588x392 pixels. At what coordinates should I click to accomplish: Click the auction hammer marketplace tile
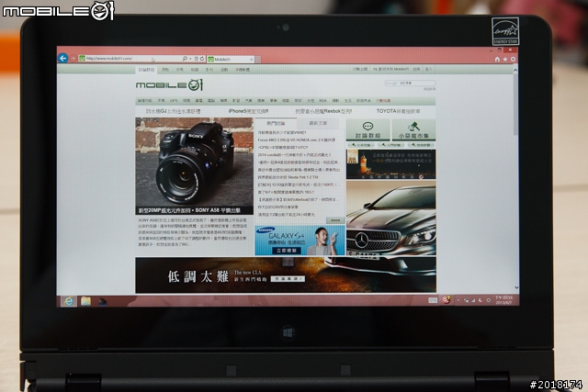[x=413, y=129]
